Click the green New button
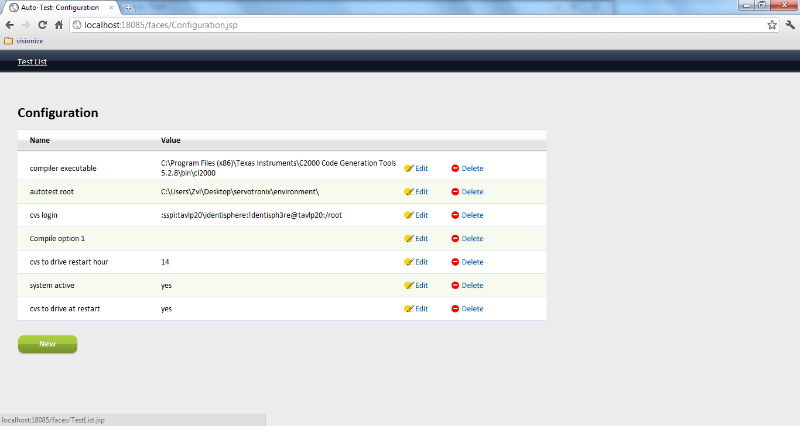The width and height of the screenshot is (800, 426). pos(47,344)
